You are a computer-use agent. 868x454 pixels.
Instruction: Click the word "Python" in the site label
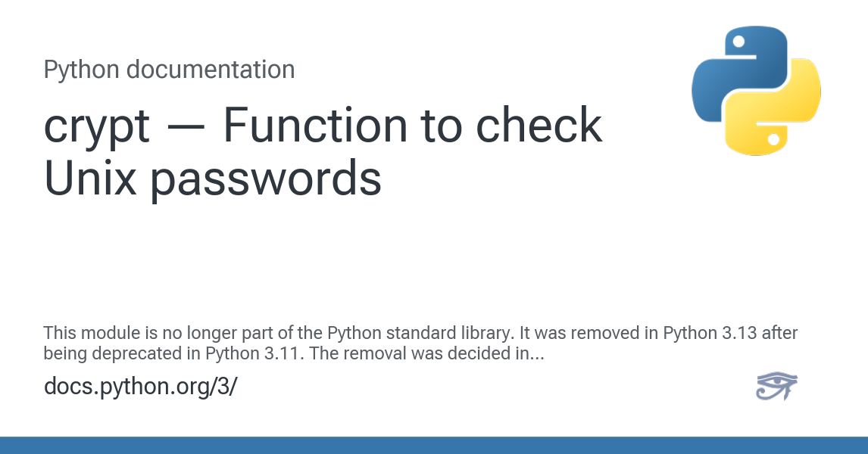[81, 70]
